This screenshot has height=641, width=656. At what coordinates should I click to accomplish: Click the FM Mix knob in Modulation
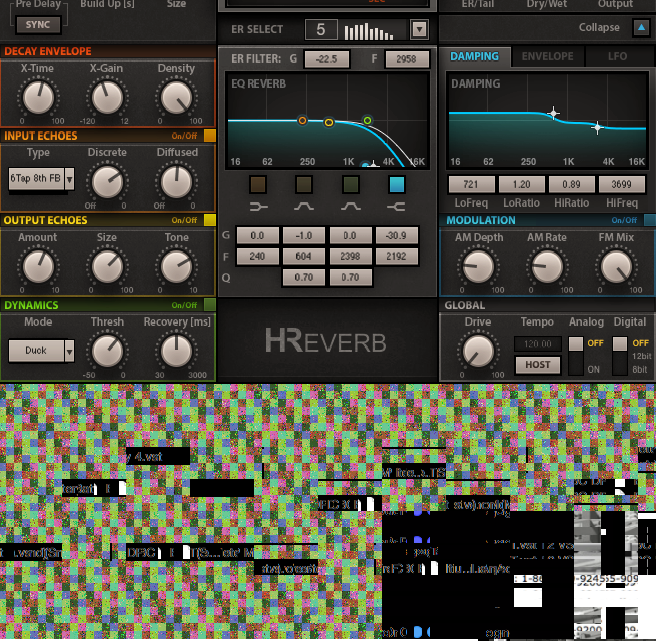tap(616, 267)
